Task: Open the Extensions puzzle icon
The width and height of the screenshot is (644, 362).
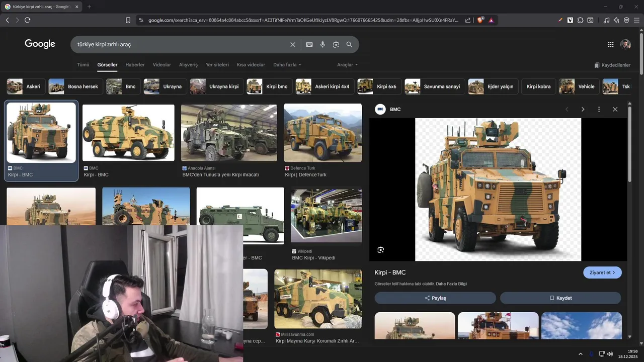Action: (580, 20)
